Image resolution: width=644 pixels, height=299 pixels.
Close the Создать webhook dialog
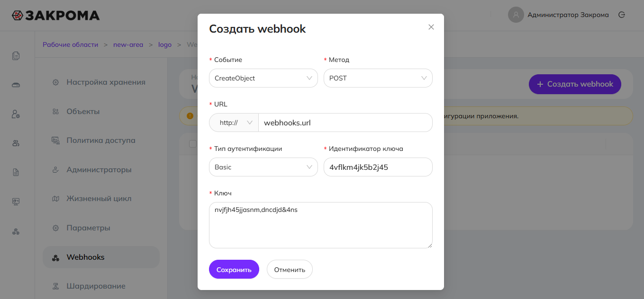[431, 27]
